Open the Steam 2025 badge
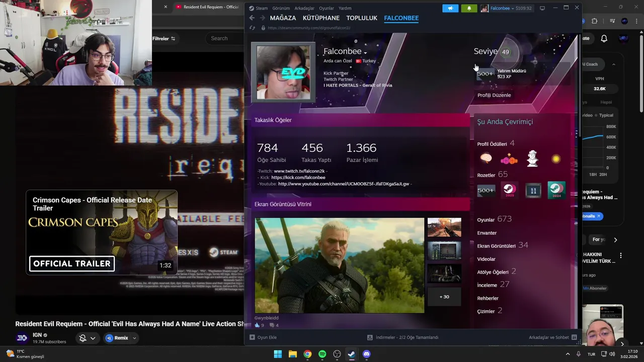Screen dimensions: 644x362 (509, 191)
